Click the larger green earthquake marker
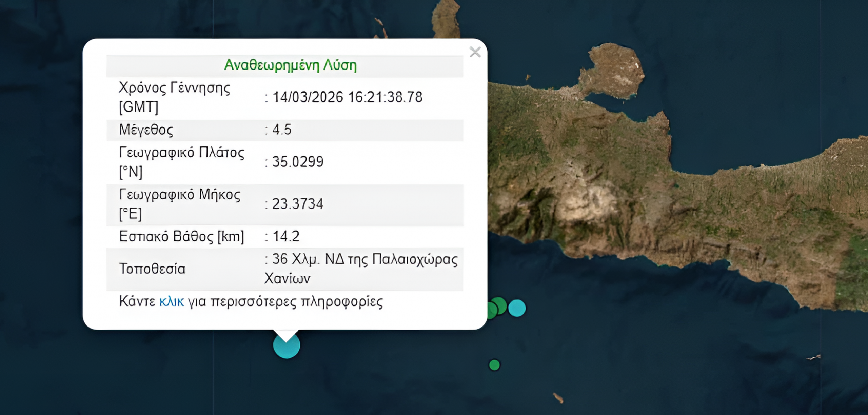 pos(500,305)
